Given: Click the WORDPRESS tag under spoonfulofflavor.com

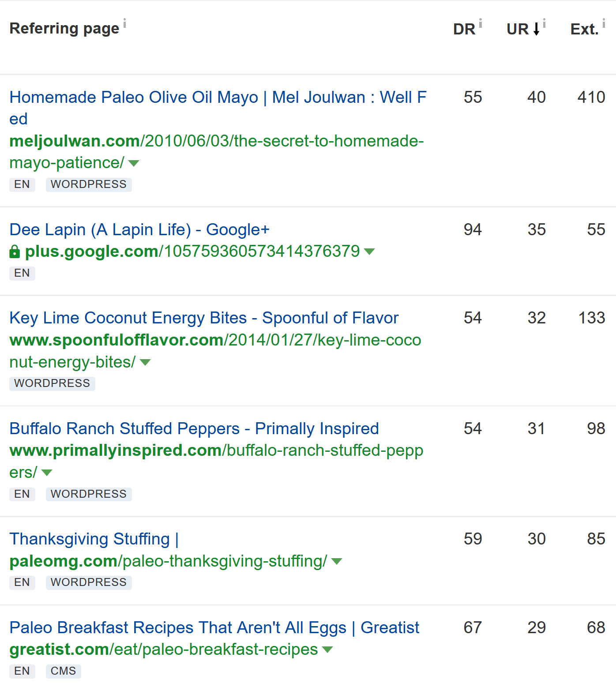Looking at the screenshot, I should [52, 383].
